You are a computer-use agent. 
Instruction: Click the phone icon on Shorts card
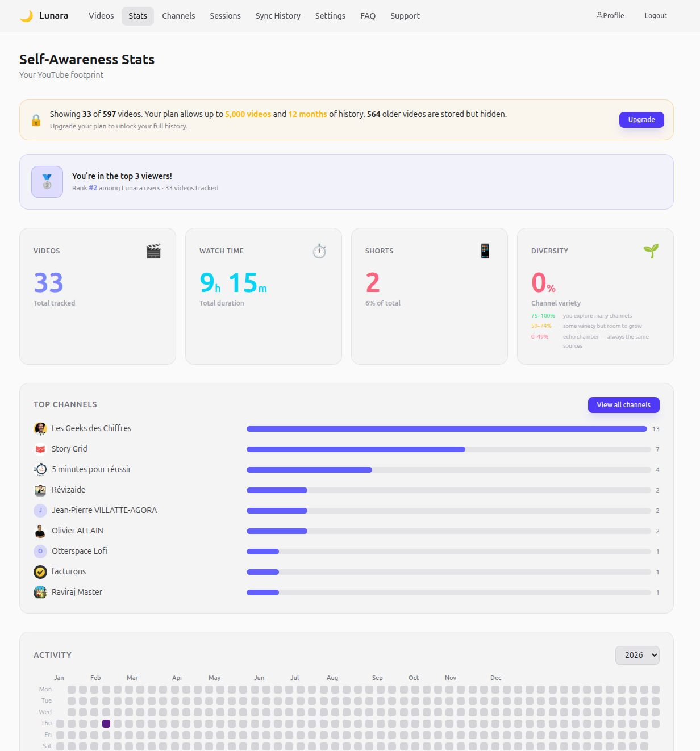[485, 251]
